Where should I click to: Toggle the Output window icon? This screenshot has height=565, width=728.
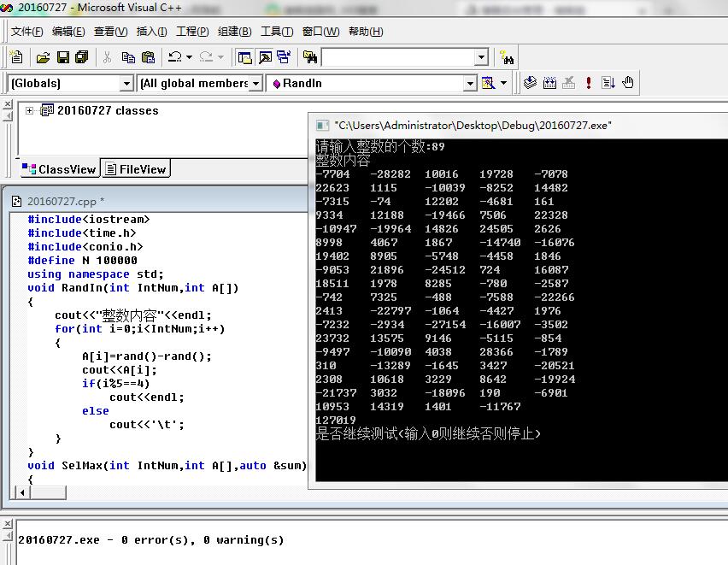click(x=265, y=57)
